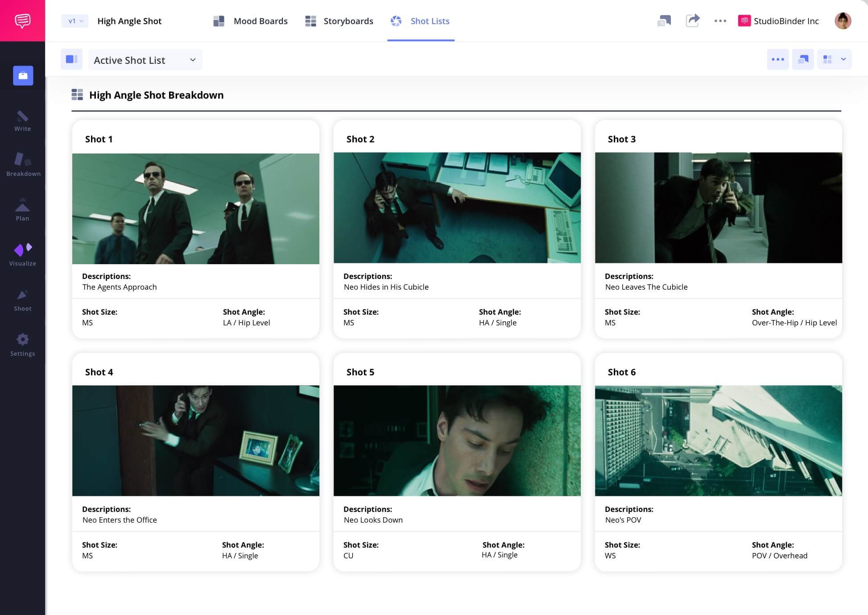Screen dimensions: 868x615
Task: Click the share arrow icon
Action: pos(692,21)
